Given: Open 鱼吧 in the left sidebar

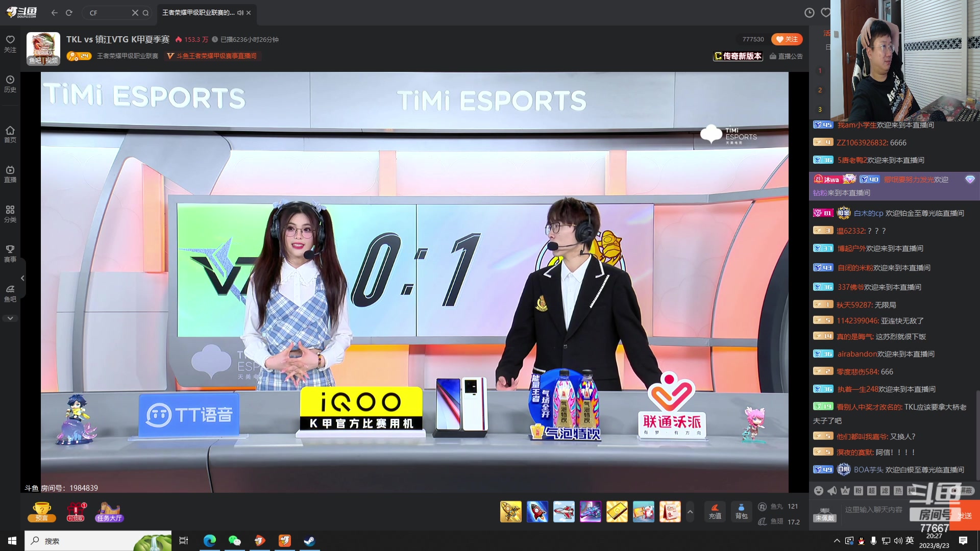Looking at the screenshot, I should click(10, 293).
